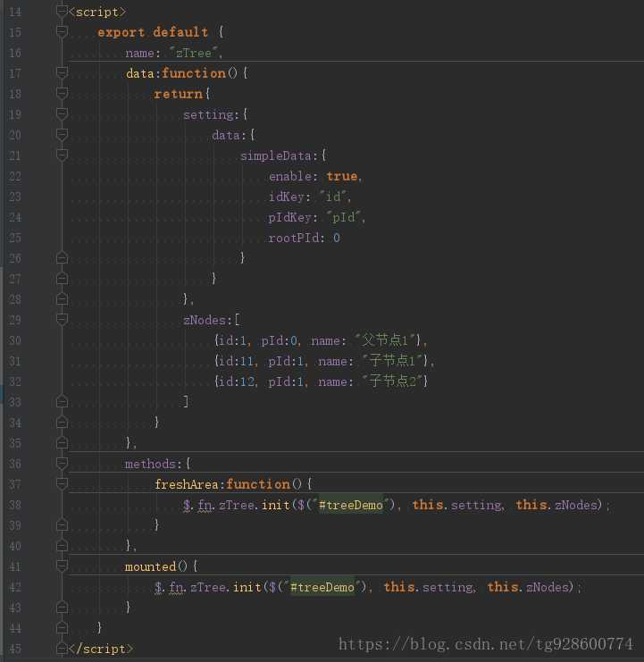Click line number 32 in the gutter
The height and width of the screenshot is (662, 644).
15,381
